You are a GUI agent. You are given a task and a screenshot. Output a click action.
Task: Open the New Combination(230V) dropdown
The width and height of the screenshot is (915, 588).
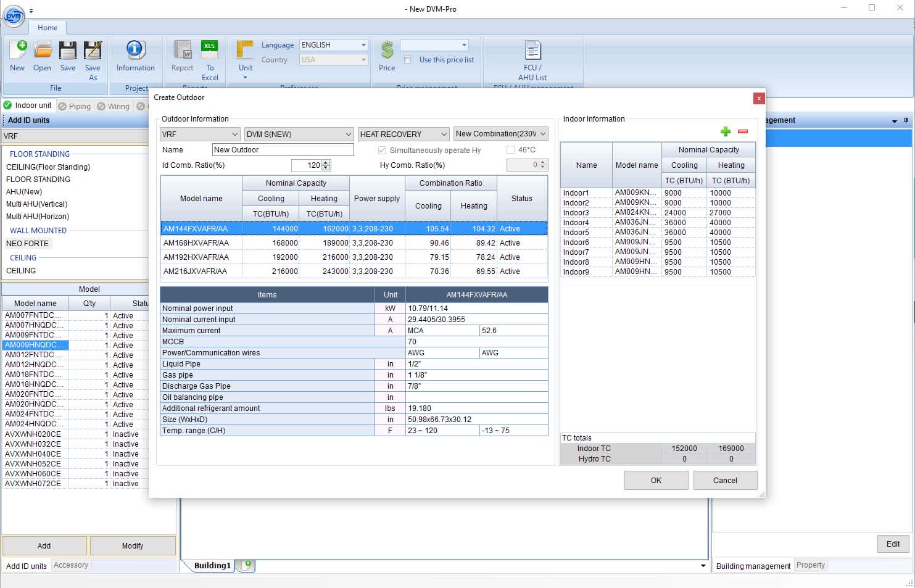click(x=543, y=133)
